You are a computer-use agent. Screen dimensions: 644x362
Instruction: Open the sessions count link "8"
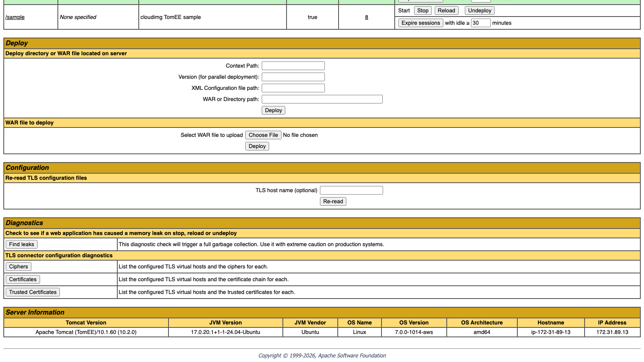coord(367,17)
